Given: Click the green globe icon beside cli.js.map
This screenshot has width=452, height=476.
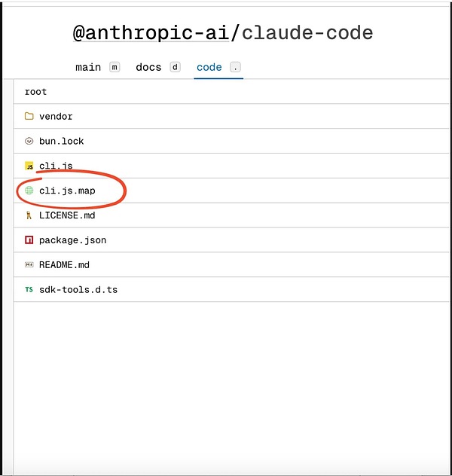Looking at the screenshot, I should (29, 191).
